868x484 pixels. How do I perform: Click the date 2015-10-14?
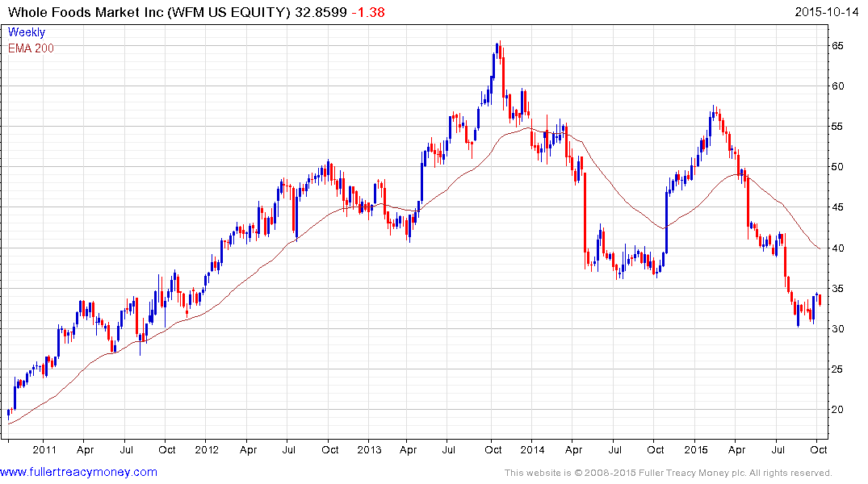point(827,12)
